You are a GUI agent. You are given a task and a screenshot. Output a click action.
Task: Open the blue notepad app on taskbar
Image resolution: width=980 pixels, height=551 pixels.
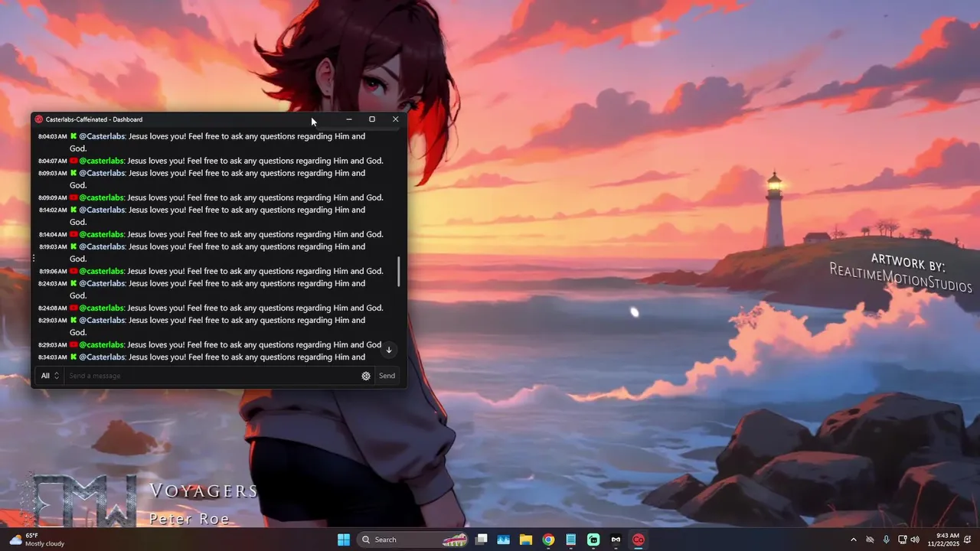[570, 540]
